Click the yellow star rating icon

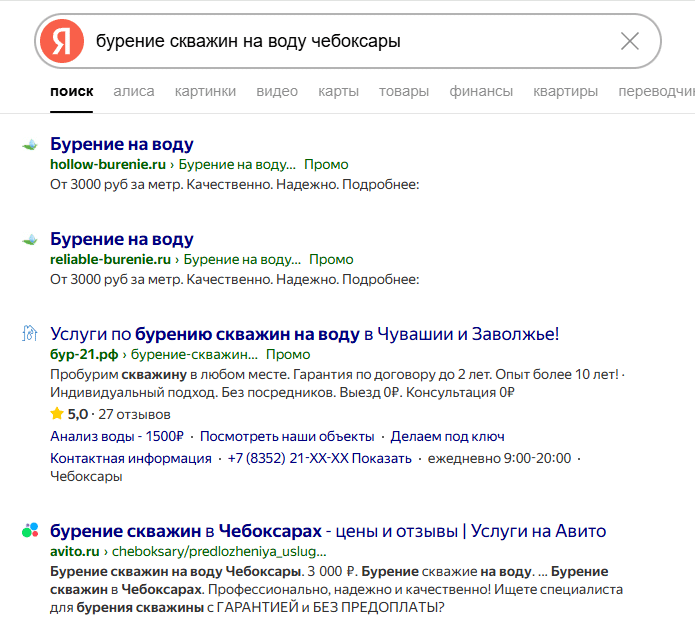[x=57, y=414]
